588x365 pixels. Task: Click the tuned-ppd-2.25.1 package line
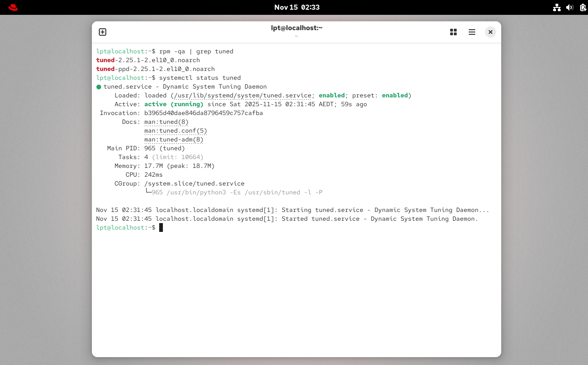[x=155, y=69]
